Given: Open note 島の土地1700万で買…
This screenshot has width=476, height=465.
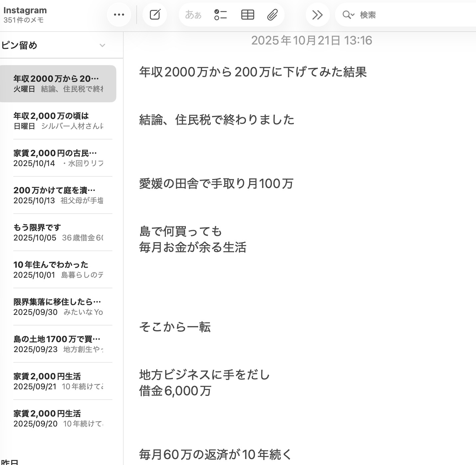Looking at the screenshot, I should pos(58,344).
